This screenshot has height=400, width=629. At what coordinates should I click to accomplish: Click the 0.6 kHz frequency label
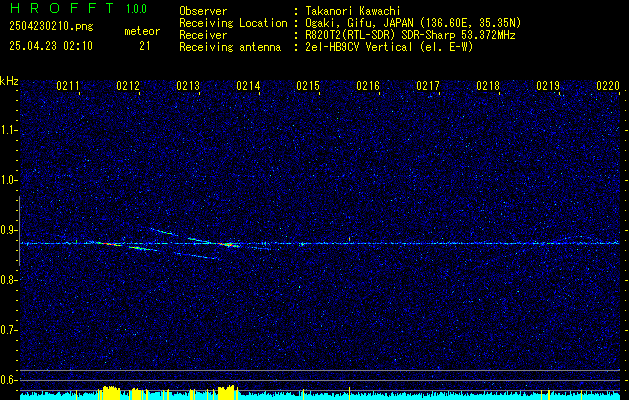(8, 380)
